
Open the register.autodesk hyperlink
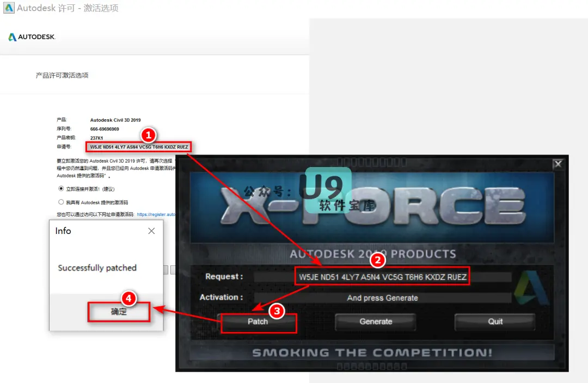pyautogui.click(x=156, y=214)
